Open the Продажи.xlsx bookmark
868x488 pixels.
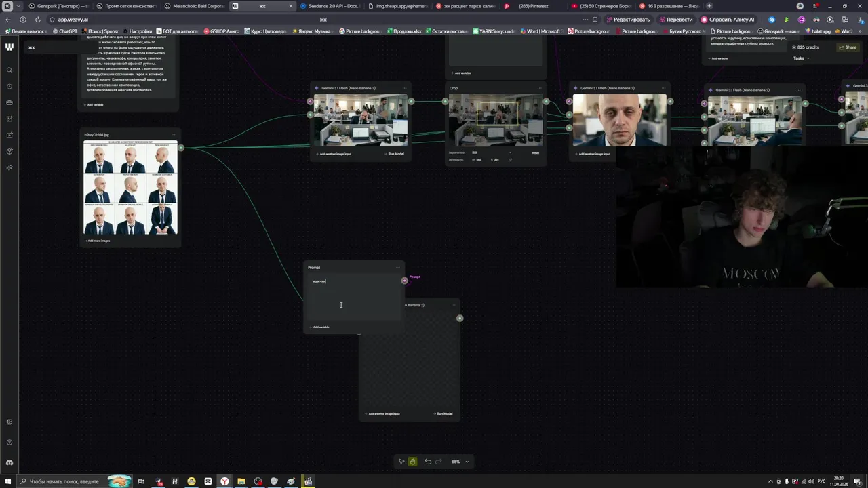click(404, 31)
